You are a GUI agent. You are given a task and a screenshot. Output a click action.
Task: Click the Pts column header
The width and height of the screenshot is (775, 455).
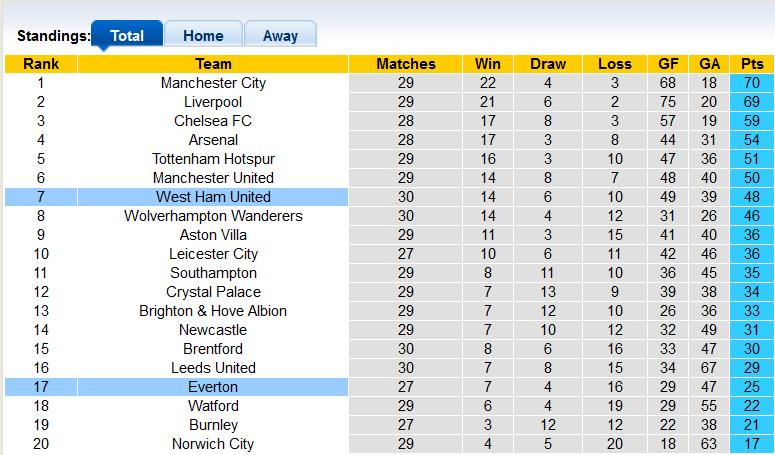coord(752,64)
